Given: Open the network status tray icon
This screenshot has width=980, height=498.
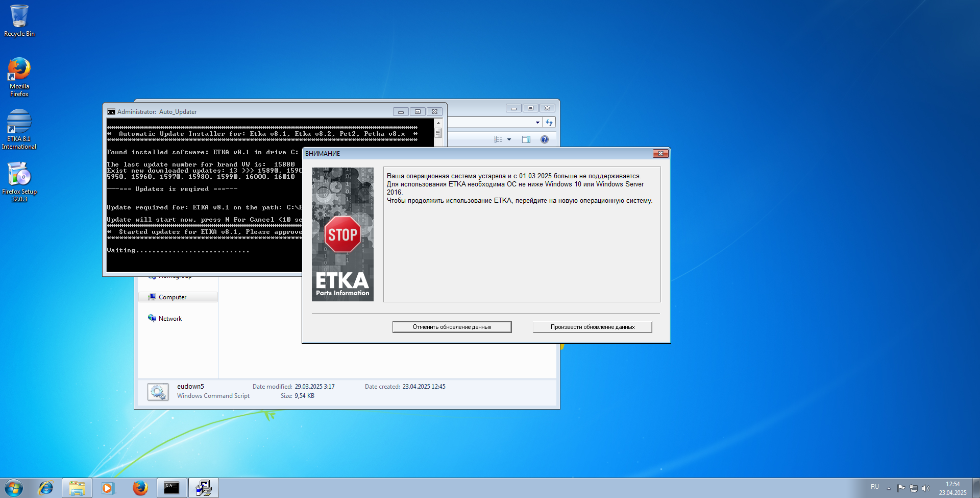Looking at the screenshot, I should [914, 488].
